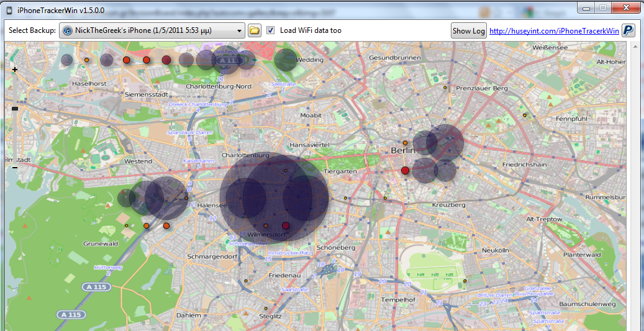Click the upper A 115 highway shield
The image size is (644, 331).
point(96,287)
